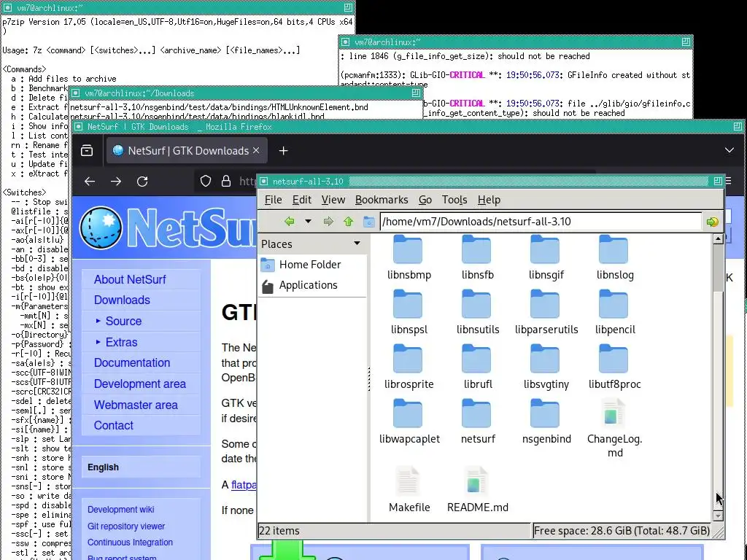Open the libnsfb folder

(477, 257)
